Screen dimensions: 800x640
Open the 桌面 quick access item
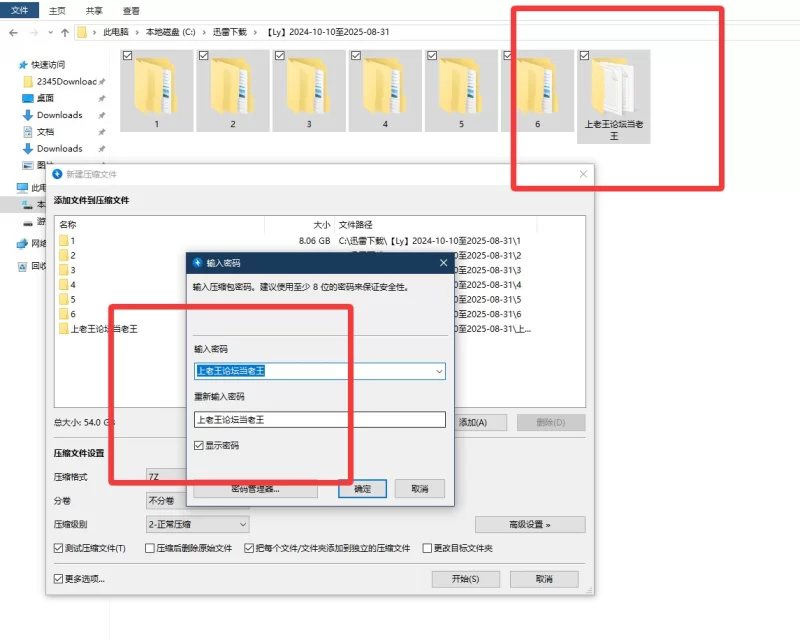(45, 98)
